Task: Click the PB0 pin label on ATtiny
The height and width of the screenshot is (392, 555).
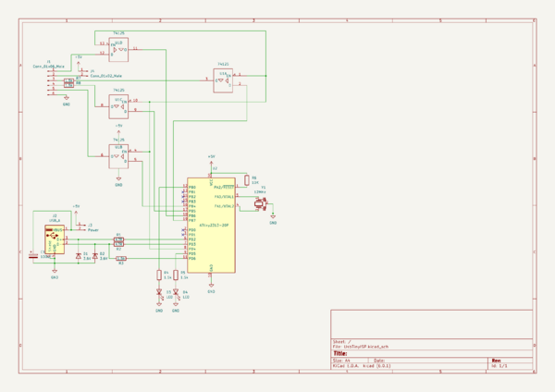Action: (191, 187)
